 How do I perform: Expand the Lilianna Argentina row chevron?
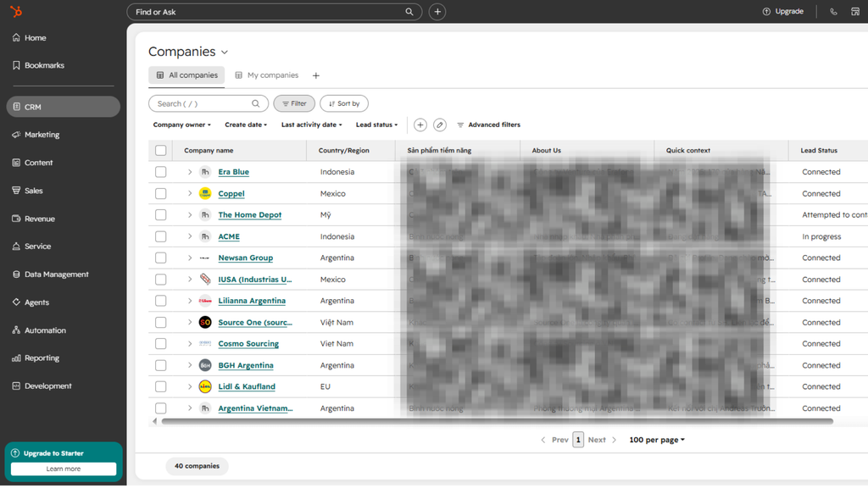pos(189,301)
